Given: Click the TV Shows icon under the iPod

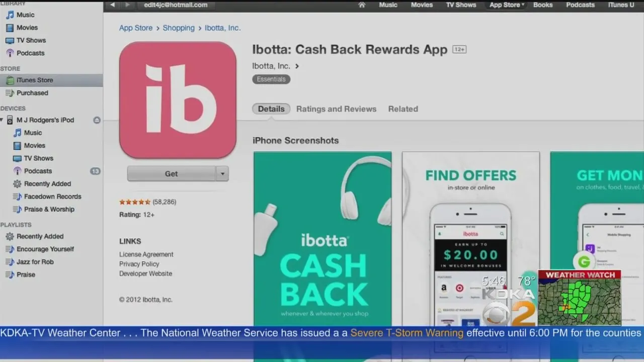Looking at the screenshot, I should pyautogui.click(x=18, y=158).
